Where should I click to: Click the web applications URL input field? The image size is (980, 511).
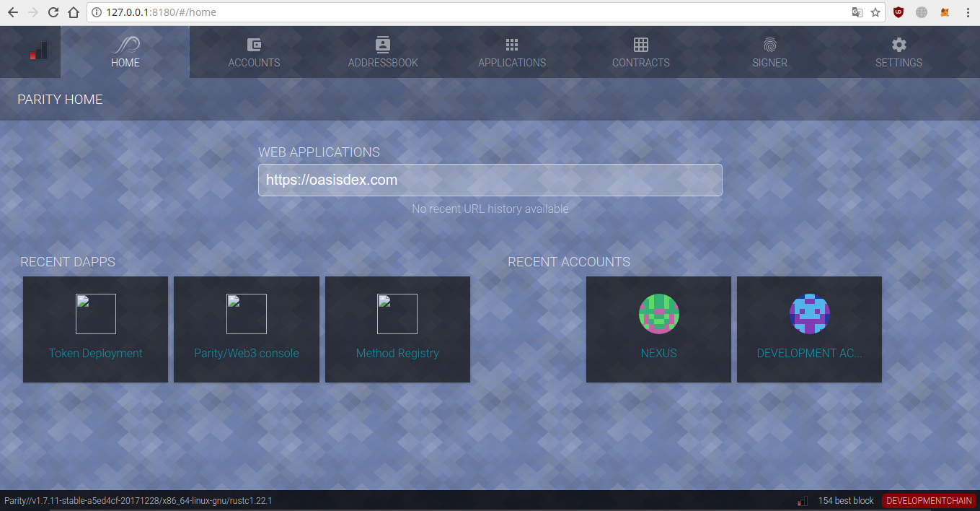pos(490,180)
